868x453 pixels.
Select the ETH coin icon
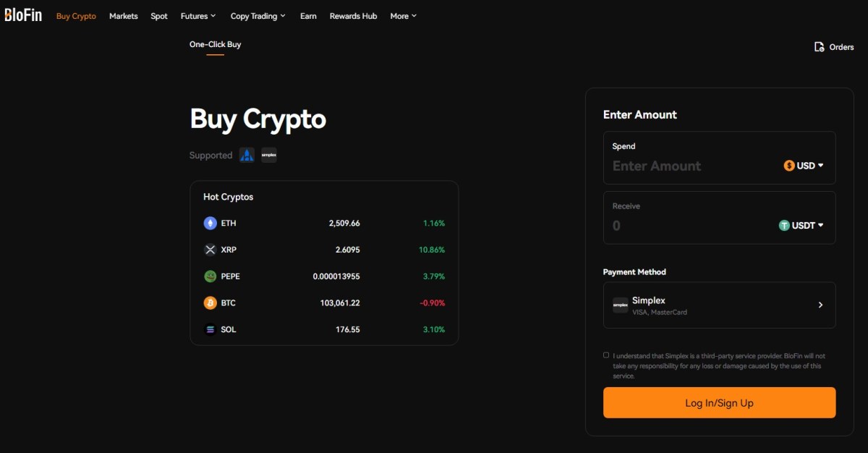point(210,223)
